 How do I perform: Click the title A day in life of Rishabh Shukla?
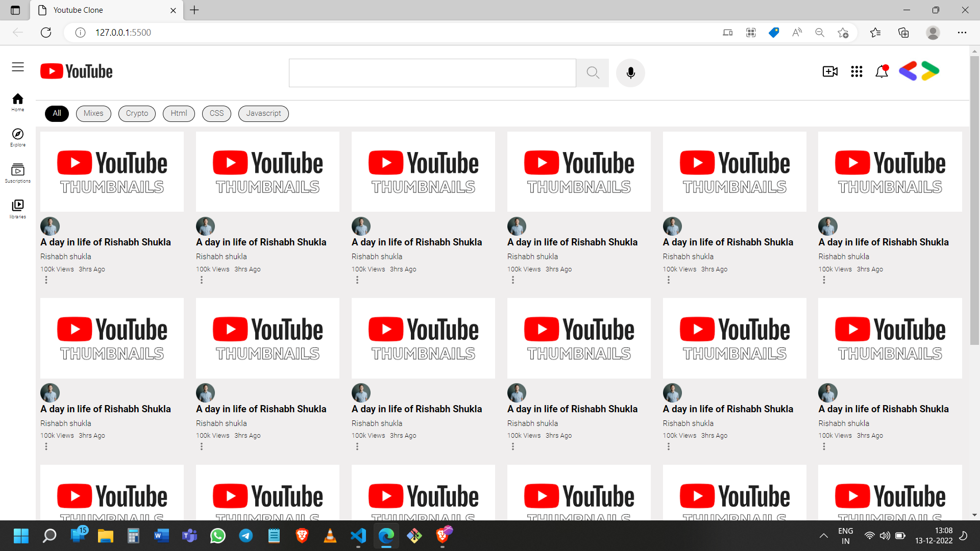coord(106,242)
